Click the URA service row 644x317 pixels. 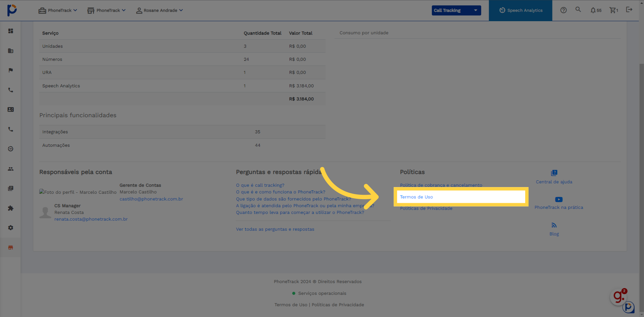tap(182, 72)
